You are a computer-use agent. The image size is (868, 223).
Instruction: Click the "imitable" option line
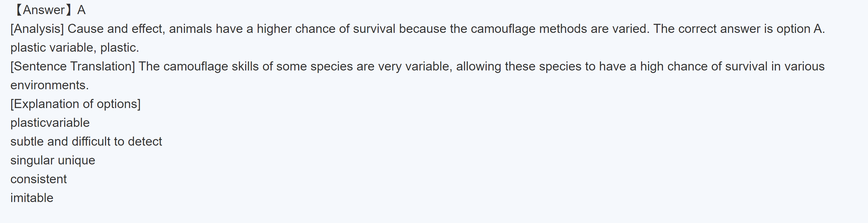32,198
